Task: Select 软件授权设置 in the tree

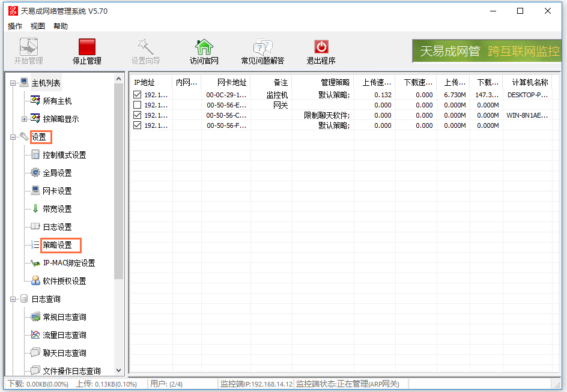Action: [x=64, y=281]
